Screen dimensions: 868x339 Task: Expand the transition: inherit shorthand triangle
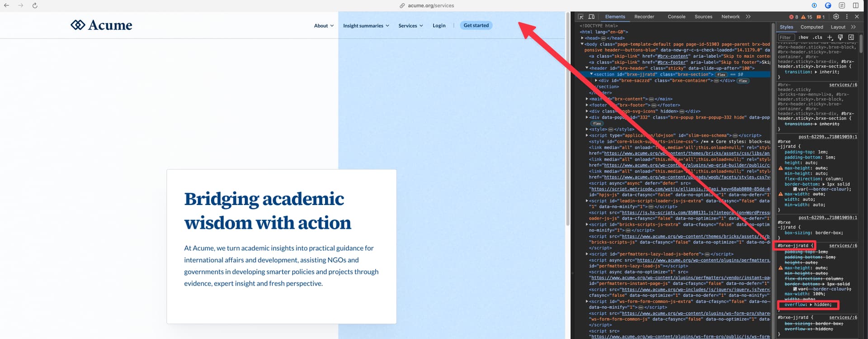816,72
